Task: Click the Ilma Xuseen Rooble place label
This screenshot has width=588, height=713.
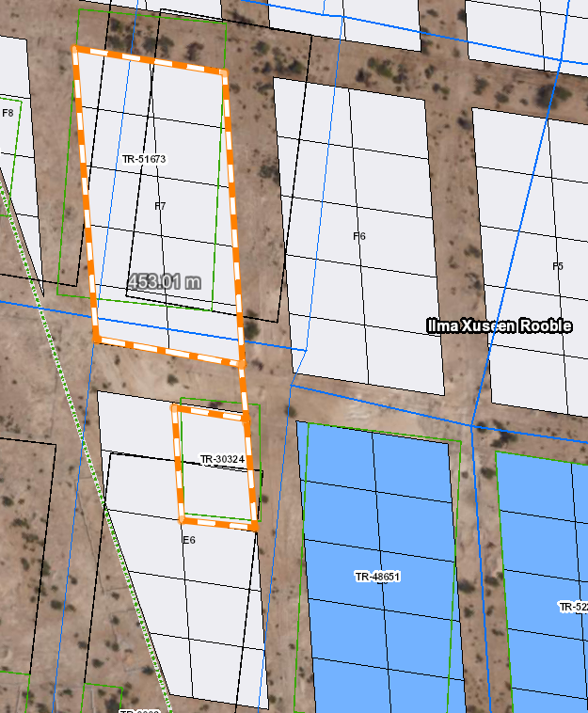Action: pyautogui.click(x=500, y=326)
